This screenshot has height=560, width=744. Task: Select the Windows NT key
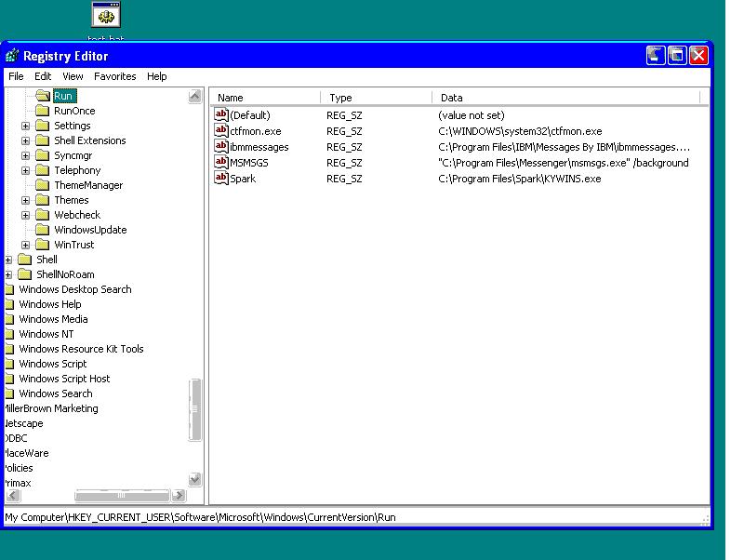pos(46,334)
